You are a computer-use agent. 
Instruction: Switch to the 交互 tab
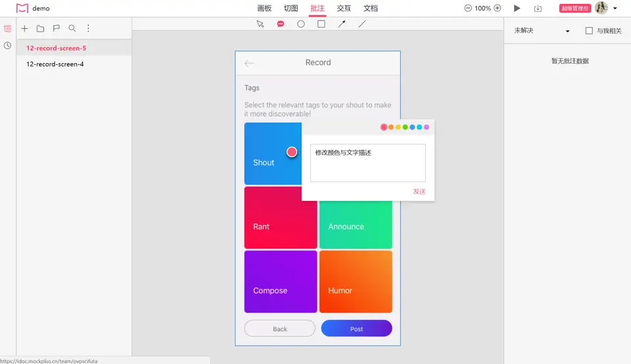coord(344,8)
